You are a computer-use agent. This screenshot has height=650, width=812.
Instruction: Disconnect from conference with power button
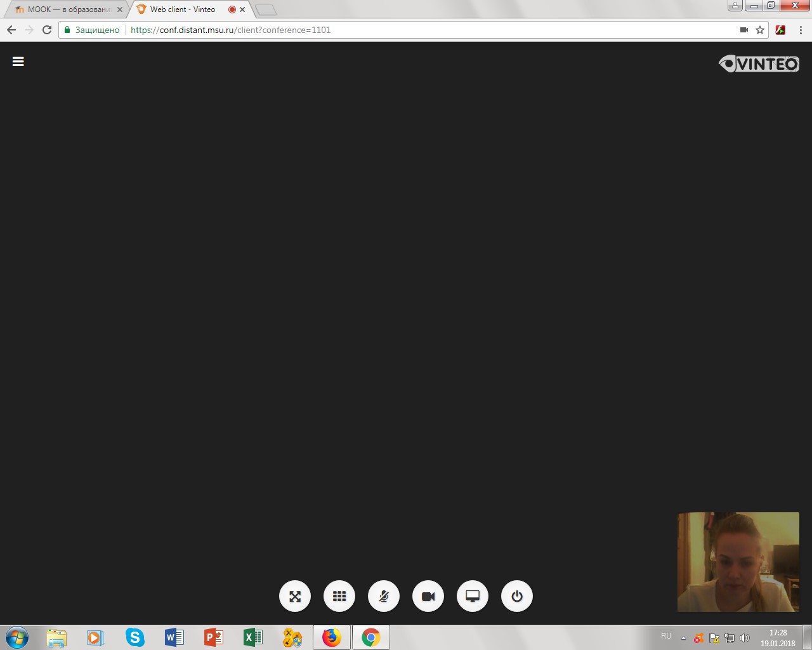click(x=517, y=596)
